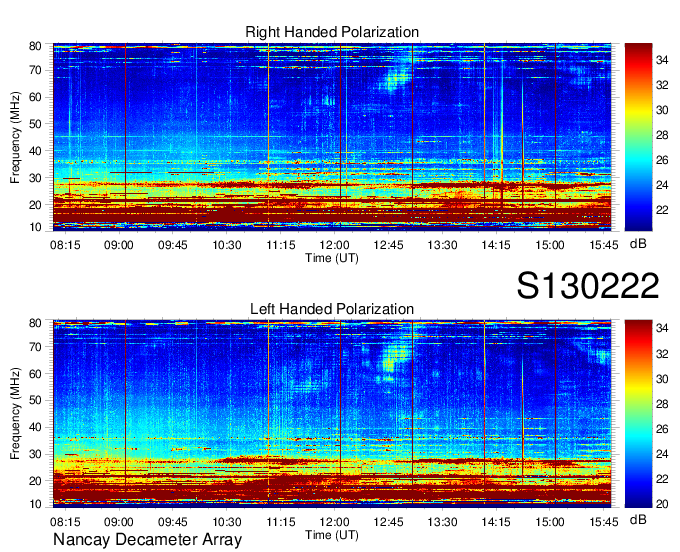Click the 15:00 tick on lower plot
Image resolution: width=680 pixels, height=552 pixels.
coord(550,522)
